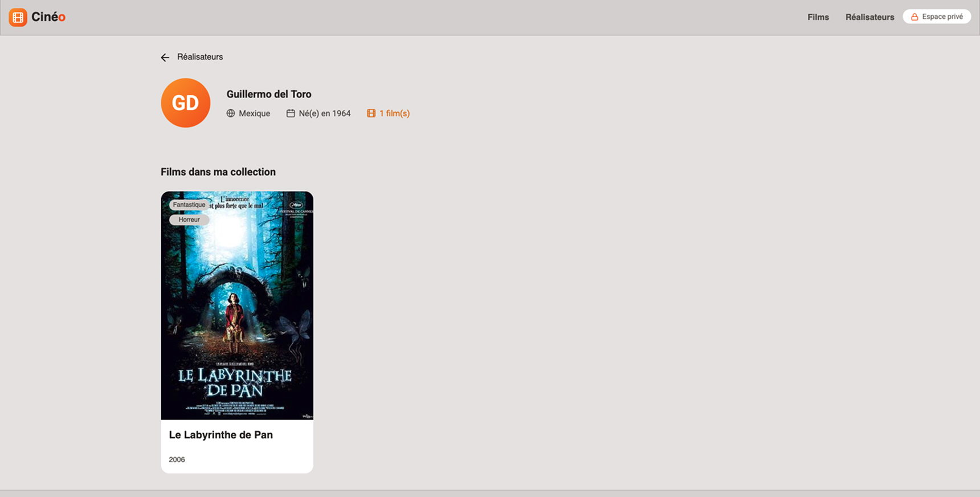Click the Le Labyrinthe de Pan card title
The width and height of the screenshot is (980, 497).
(x=221, y=435)
